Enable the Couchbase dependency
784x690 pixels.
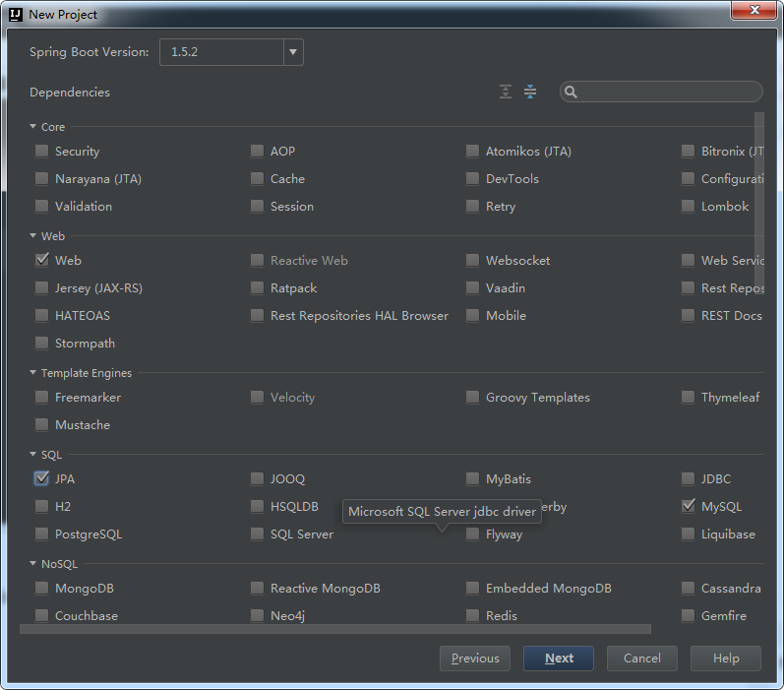(41, 615)
